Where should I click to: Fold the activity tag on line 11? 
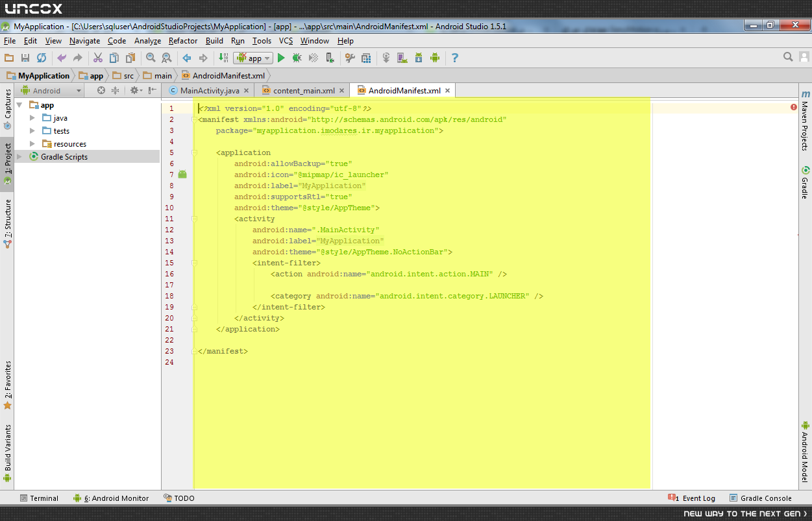(194, 219)
